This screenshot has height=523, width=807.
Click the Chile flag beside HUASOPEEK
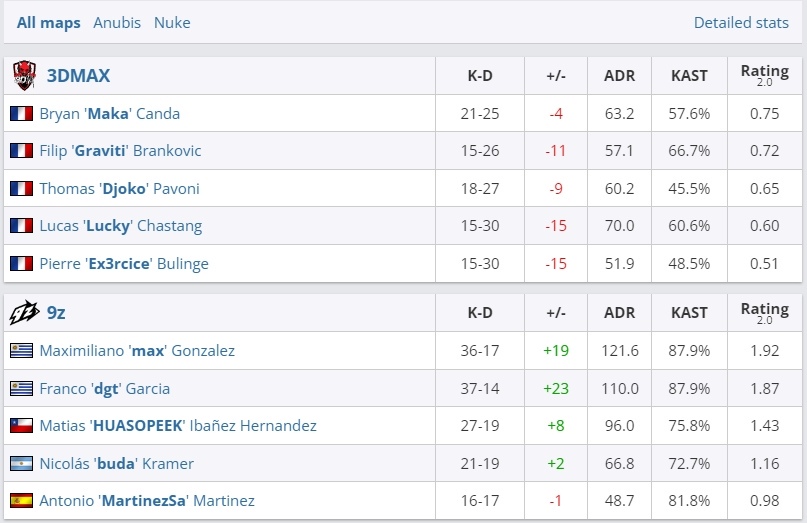(21, 425)
